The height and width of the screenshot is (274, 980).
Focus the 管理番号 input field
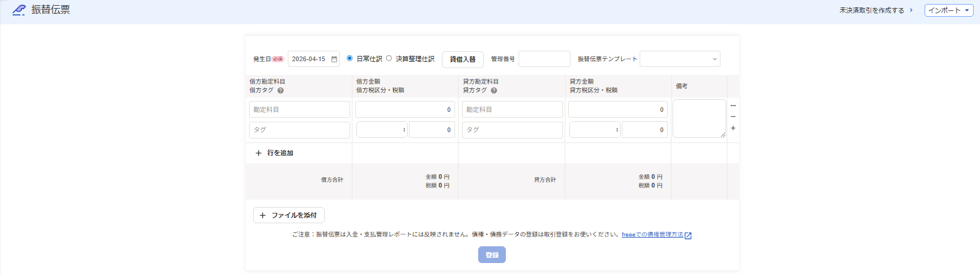(545, 59)
